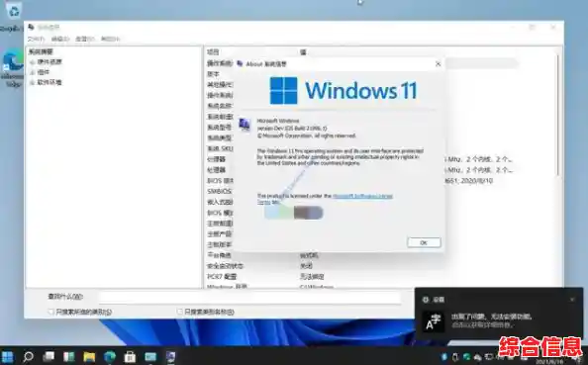Click the 值 column header
The height and width of the screenshot is (365, 588).
(x=303, y=52)
